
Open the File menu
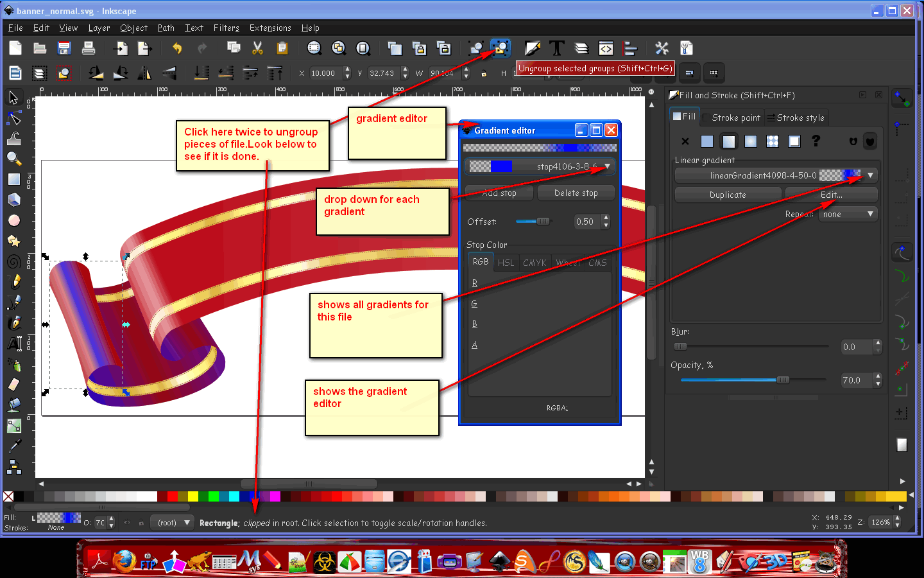15,28
